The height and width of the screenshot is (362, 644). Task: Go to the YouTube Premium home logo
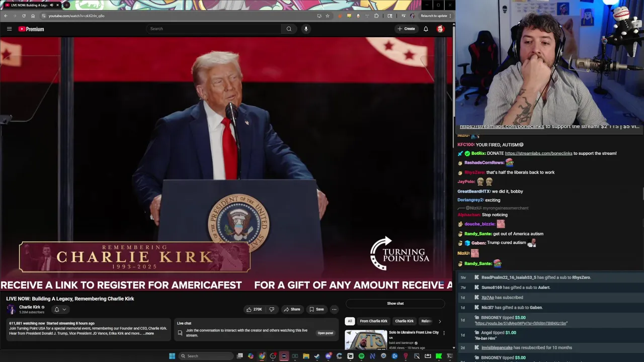coord(31,29)
